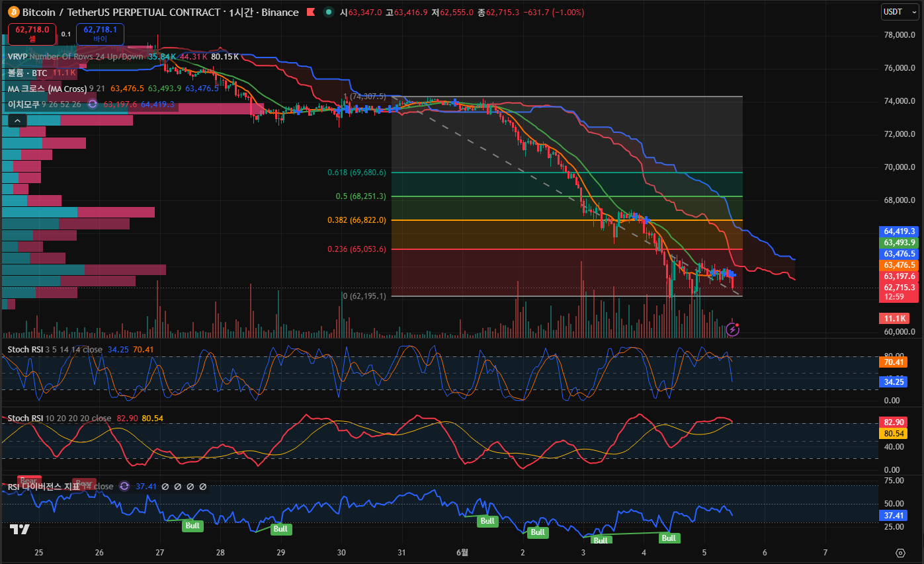924x564 pixels.
Task: Click the blue 62,718.1 buy button
Action: 100,34
